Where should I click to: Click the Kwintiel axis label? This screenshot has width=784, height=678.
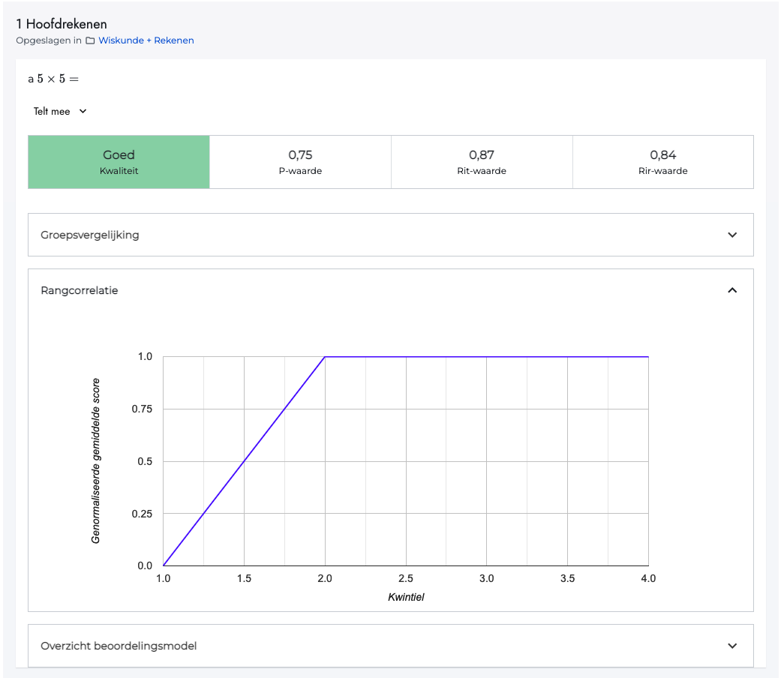406,597
